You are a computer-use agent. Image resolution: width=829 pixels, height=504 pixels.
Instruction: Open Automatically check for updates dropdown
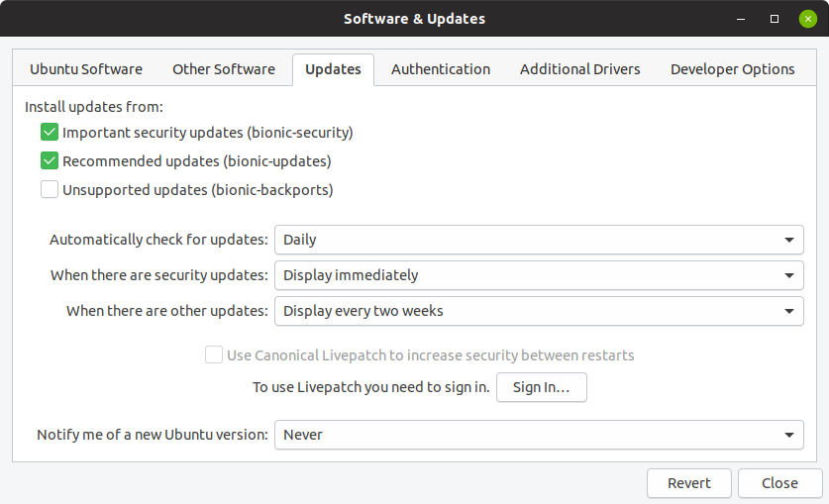(538, 240)
